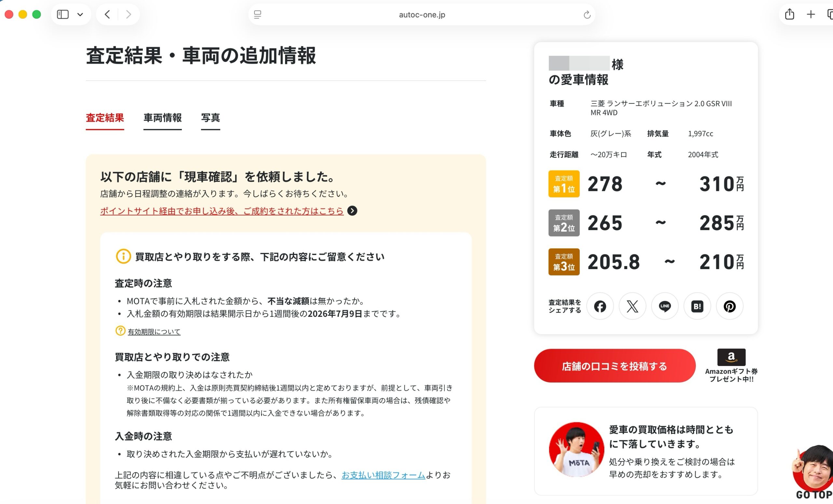
Task: Open a new tab with plus icon
Action: point(811,14)
